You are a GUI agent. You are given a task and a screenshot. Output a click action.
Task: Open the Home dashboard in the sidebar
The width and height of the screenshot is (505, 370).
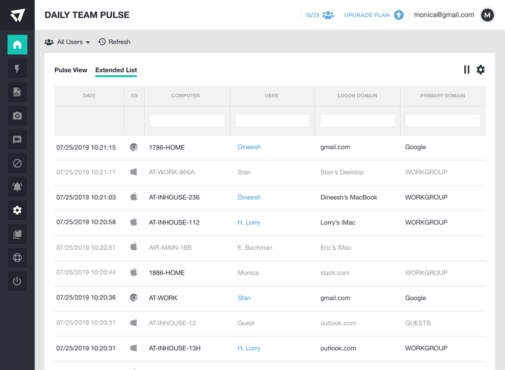pos(17,45)
